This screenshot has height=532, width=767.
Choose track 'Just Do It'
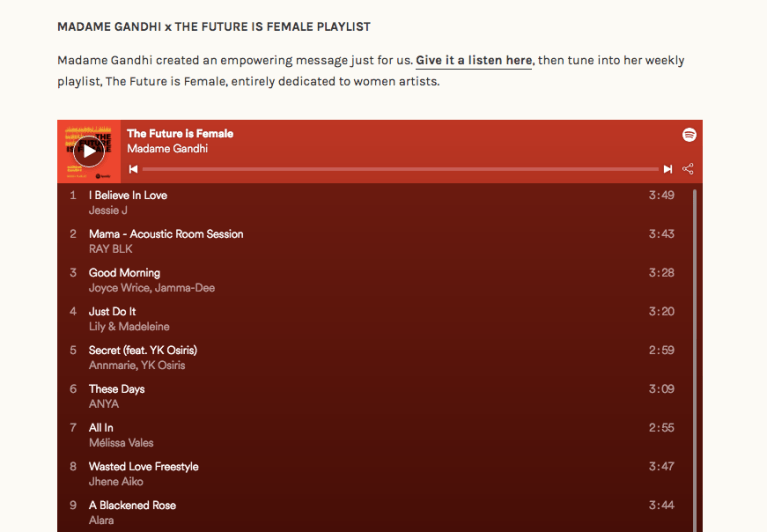click(112, 312)
